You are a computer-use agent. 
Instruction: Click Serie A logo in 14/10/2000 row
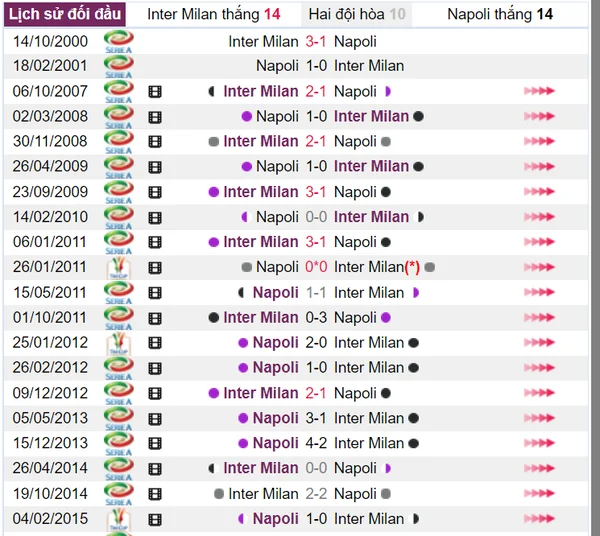(x=119, y=41)
